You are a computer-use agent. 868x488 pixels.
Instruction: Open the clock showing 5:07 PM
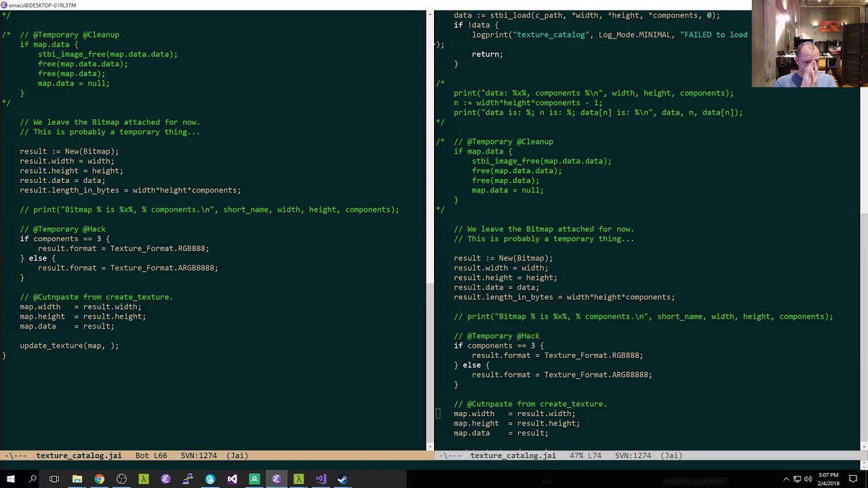829,479
